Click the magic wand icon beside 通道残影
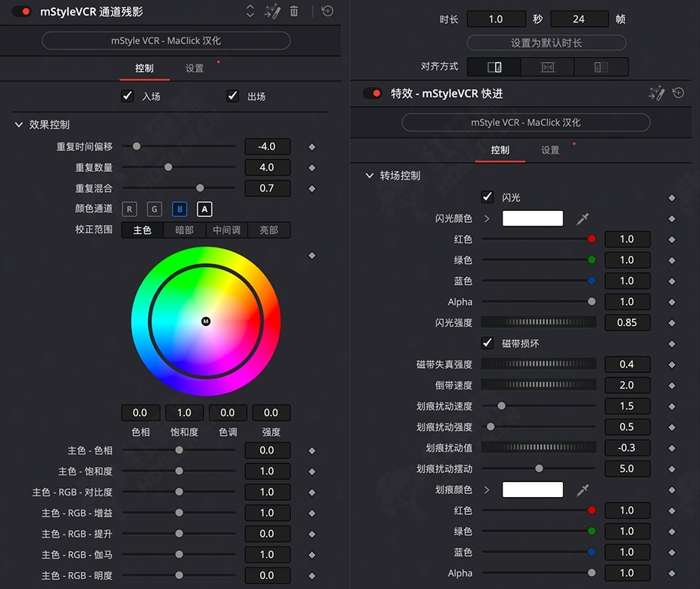This screenshot has width=700, height=589. (273, 11)
